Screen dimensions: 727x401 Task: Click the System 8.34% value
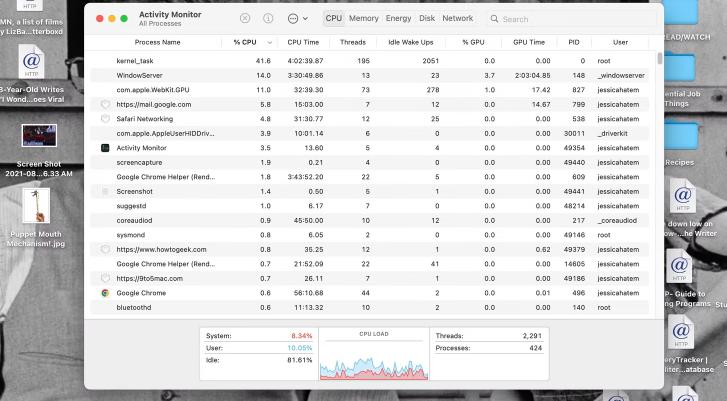(x=301, y=336)
